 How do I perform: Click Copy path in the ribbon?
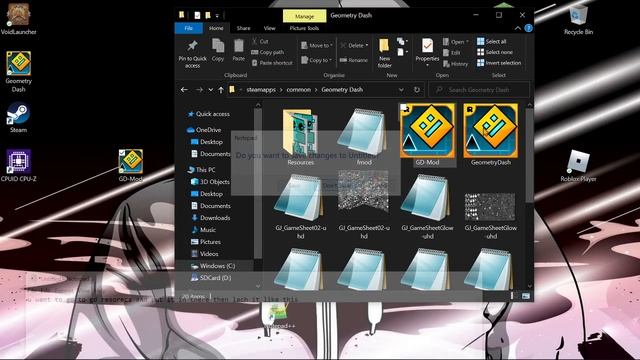[x=268, y=52]
